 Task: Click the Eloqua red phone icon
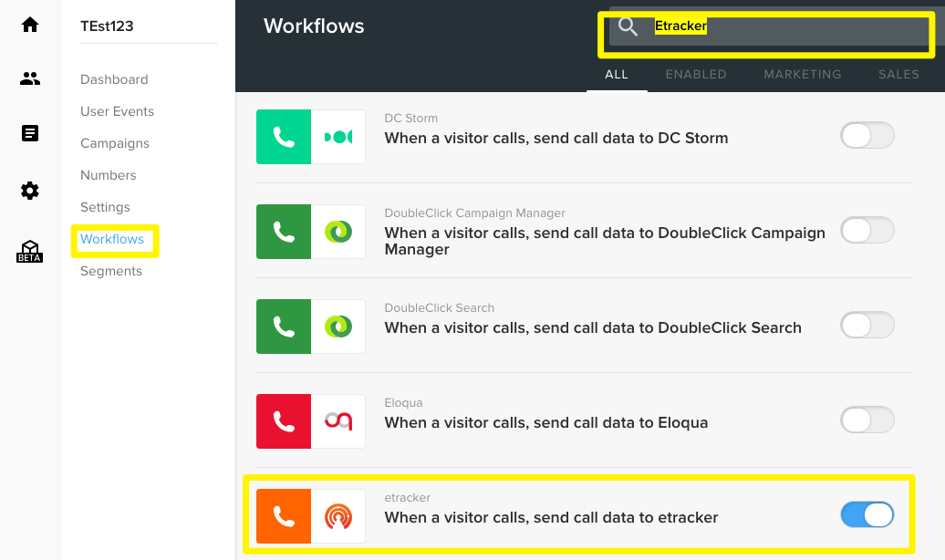(284, 421)
